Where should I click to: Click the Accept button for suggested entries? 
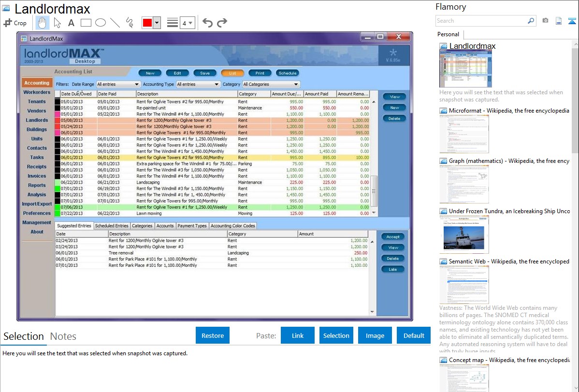point(392,237)
